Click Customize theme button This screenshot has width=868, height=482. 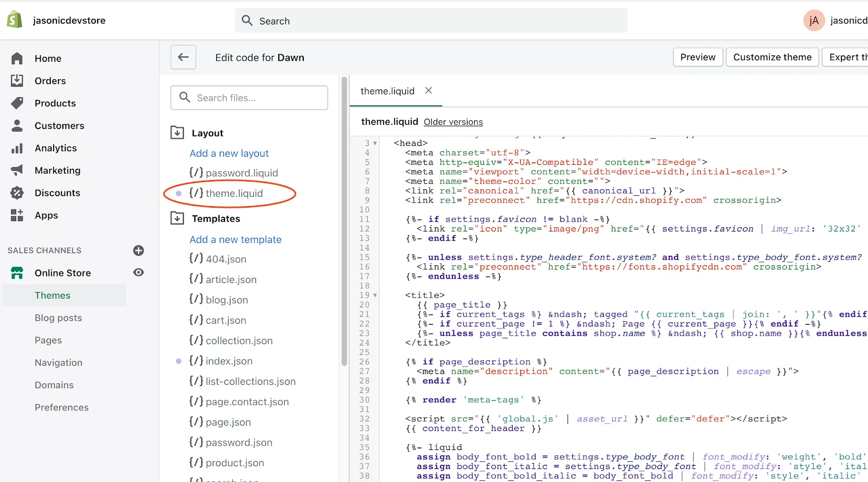point(773,57)
